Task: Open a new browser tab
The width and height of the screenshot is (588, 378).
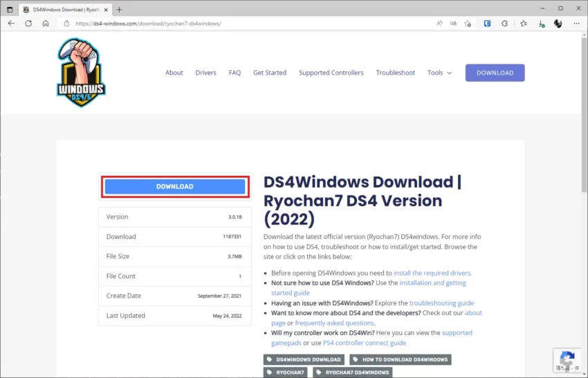Action: click(119, 10)
